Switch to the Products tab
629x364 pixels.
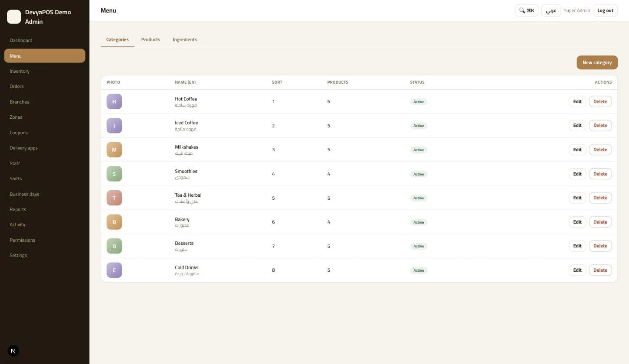pos(151,39)
